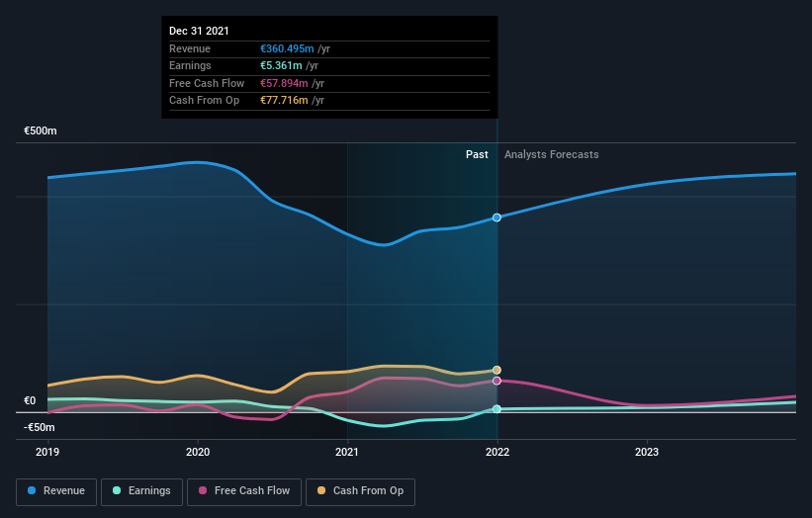Click the €0 axis label

point(30,400)
